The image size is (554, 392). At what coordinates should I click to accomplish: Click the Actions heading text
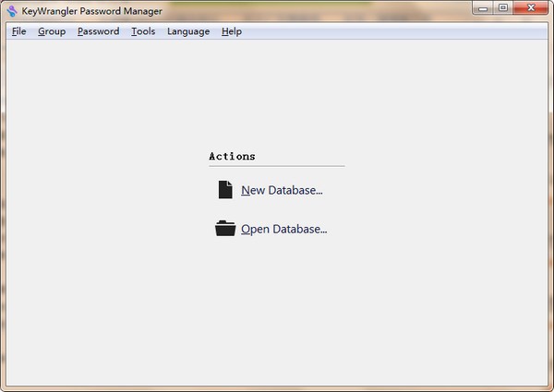tap(232, 156)
